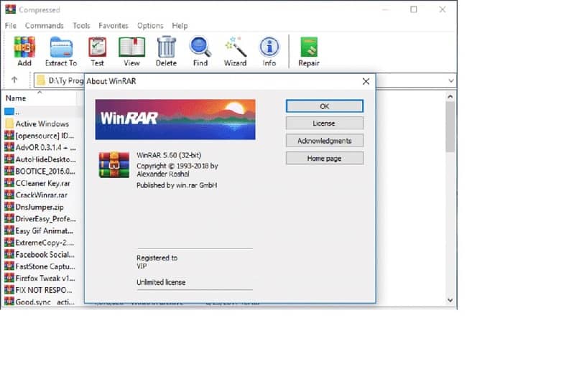Click the archive icon beside CrackWinrar.rar
This screenshot has width=579, height=392.
click(x=9, y=195)
